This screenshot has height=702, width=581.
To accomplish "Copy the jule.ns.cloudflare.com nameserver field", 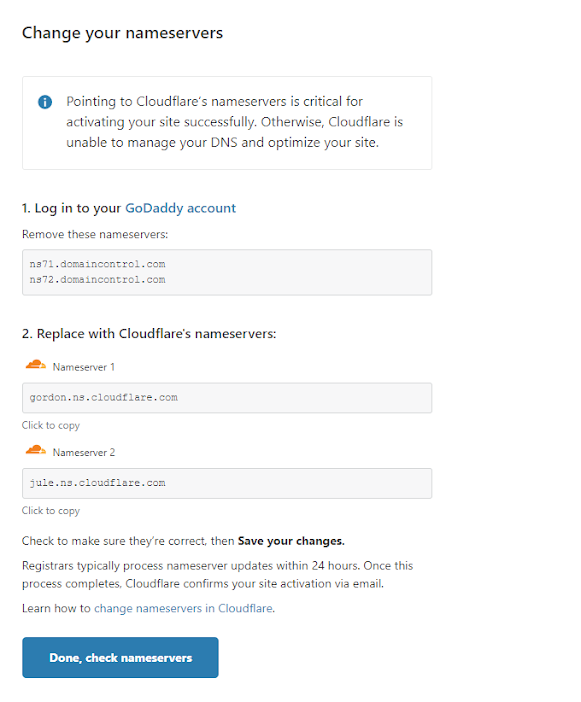I will [x=227, y=483].
